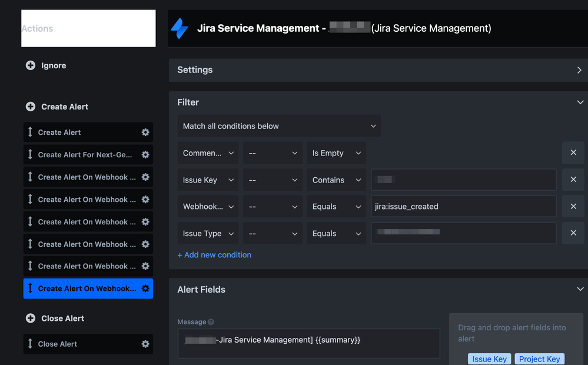This screenshot has width=588, height=365.
Task: Open the Commen... field dropdown
Action: 208,153
